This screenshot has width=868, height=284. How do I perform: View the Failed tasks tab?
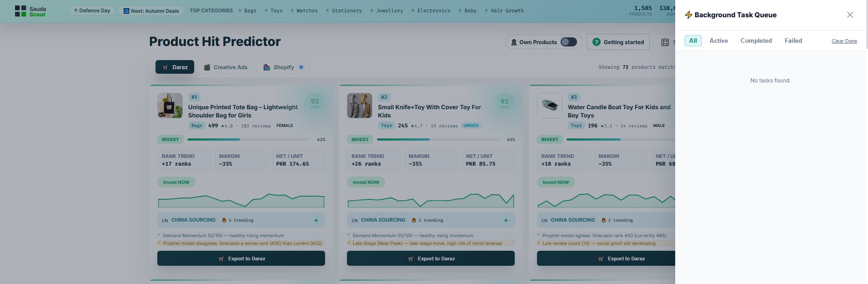(793, 41)
